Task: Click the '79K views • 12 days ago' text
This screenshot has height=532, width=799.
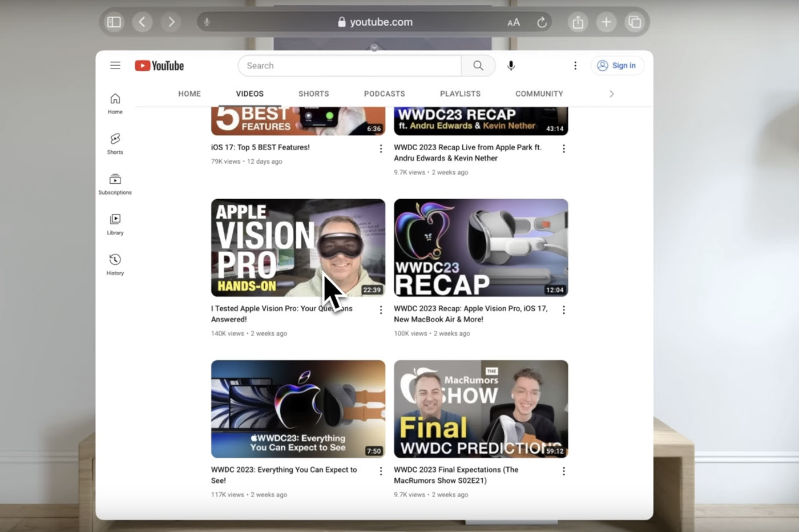Action: coord(247,162)
